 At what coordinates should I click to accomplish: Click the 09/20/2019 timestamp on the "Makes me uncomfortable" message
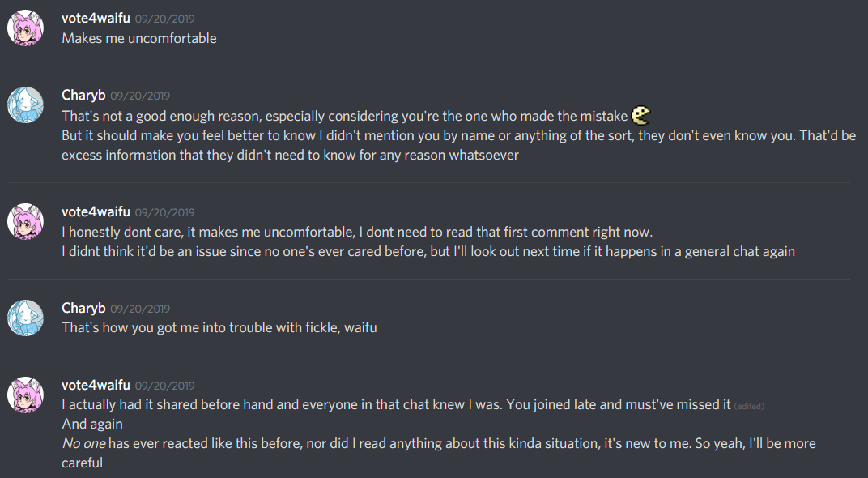click(164, 19)
